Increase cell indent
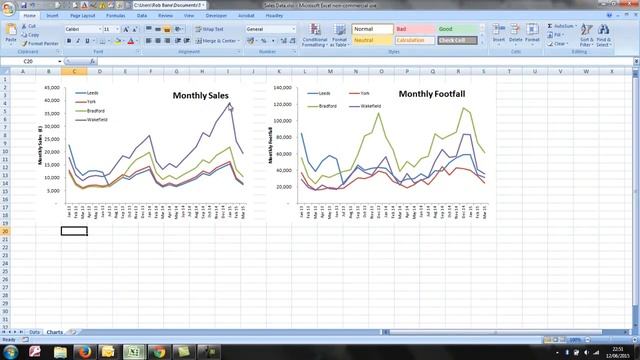Viewport: 640px width, 360px height. [x=187, y=41]
